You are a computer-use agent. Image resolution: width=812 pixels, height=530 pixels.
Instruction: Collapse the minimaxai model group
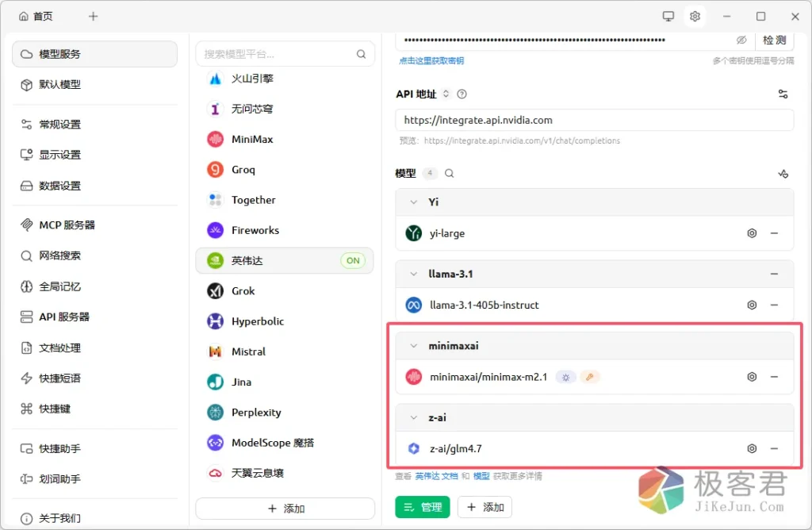tap(413, 346)
